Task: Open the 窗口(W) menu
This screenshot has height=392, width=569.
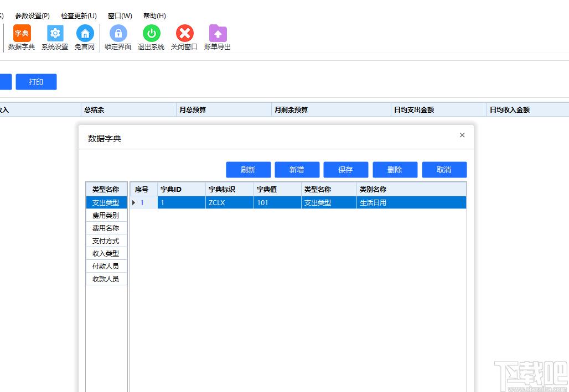Action: pos(120,16)
